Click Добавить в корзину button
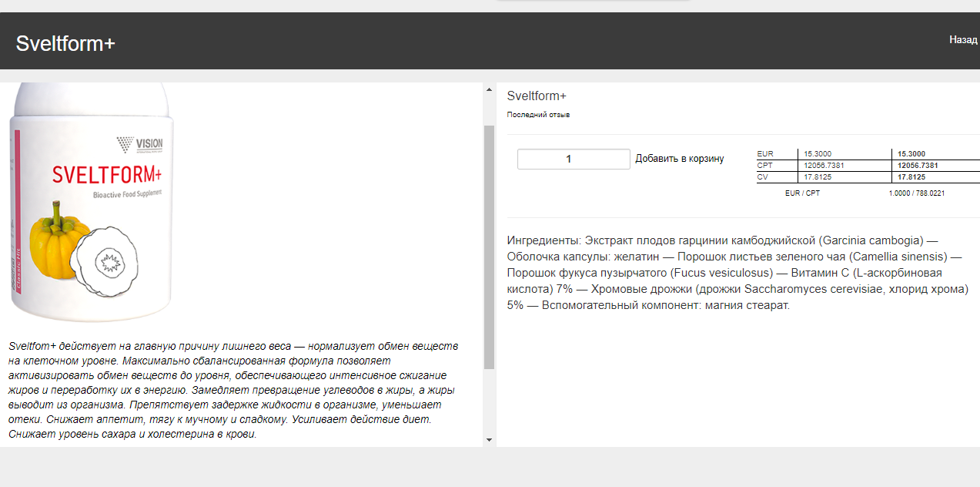The height and width of the screenshot is (487, 980). [x=680, y=159]
